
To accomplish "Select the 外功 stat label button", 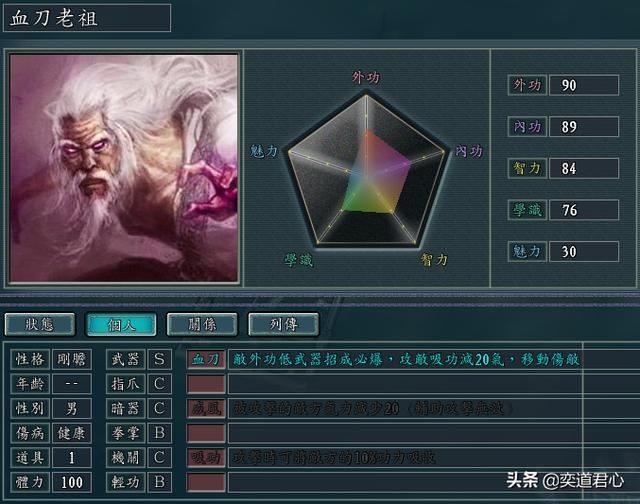I will (527, 85).
